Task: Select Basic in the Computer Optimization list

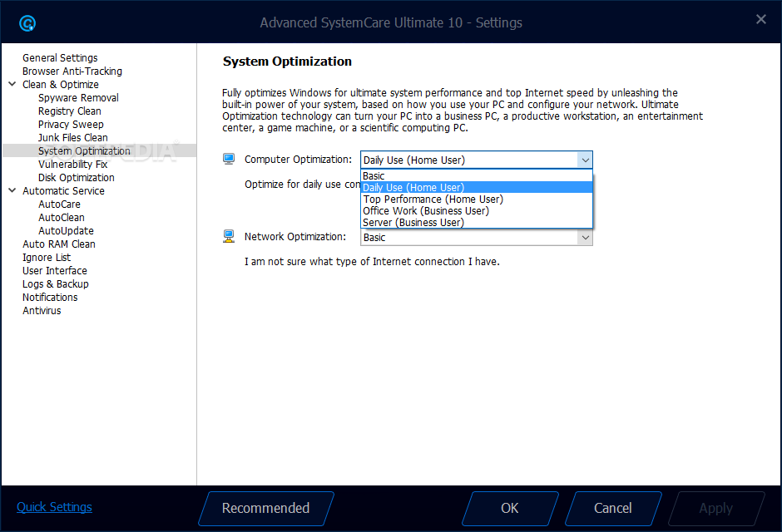Action: point(477,176)
